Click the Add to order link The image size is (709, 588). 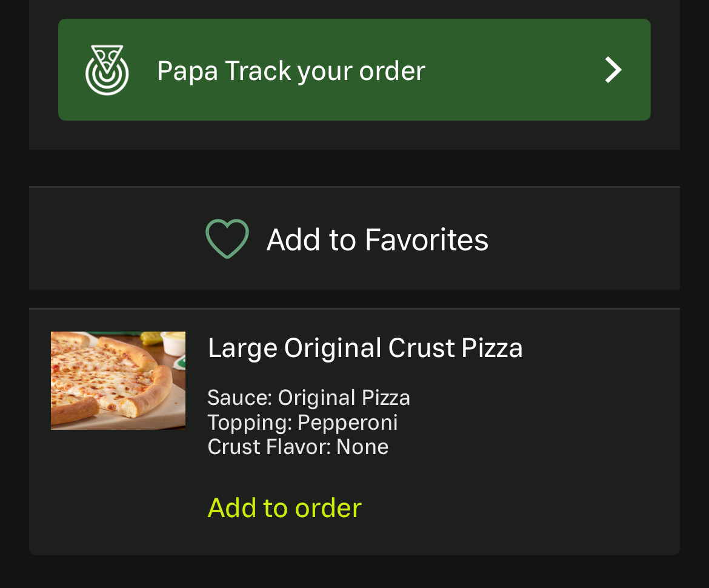[284, 507]
